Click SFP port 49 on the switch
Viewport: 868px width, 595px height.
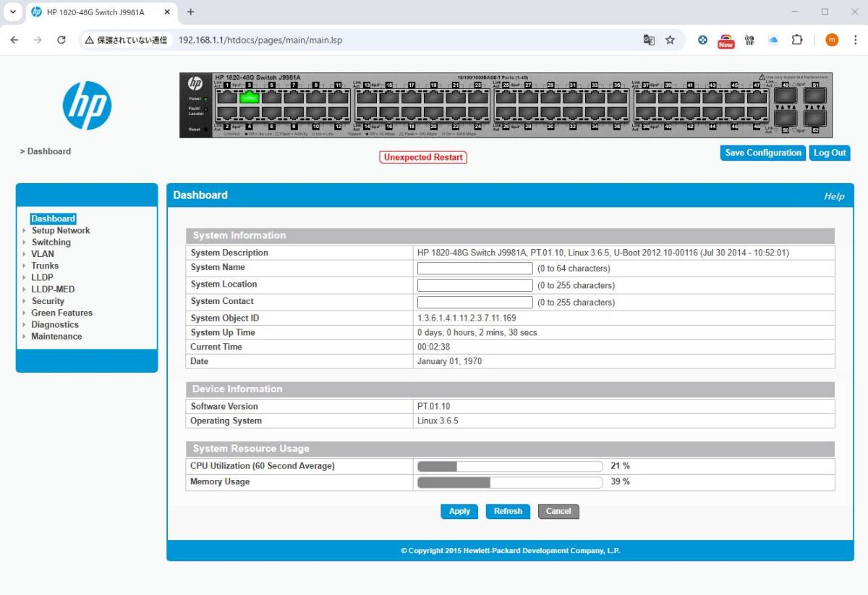(x=786, y=96)
